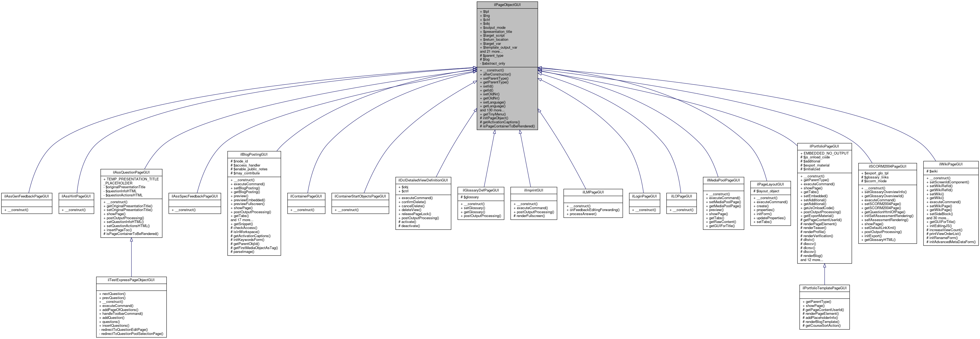Image resolution: width=980 pixels, height=339 pixels.
Task: Select the setDefaultLinkXml() method entry
Action: (879, 228)
